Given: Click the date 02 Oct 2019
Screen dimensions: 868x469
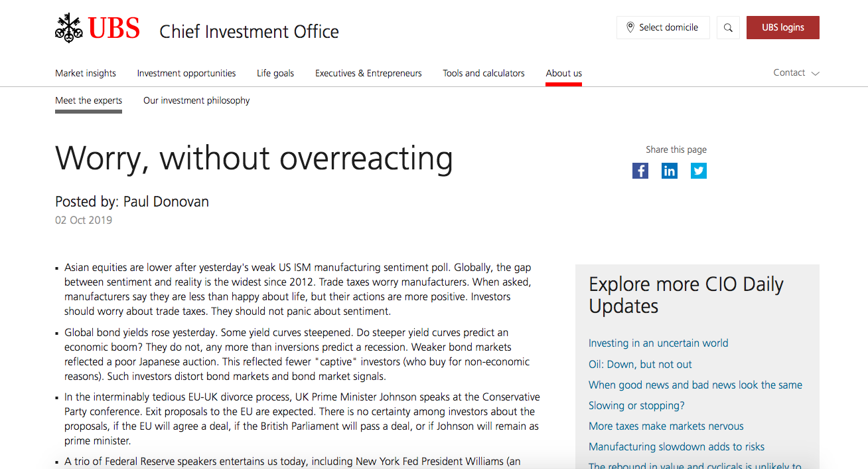Looking at the screenshot, I should pyautogui.click(x=84, y=221).
